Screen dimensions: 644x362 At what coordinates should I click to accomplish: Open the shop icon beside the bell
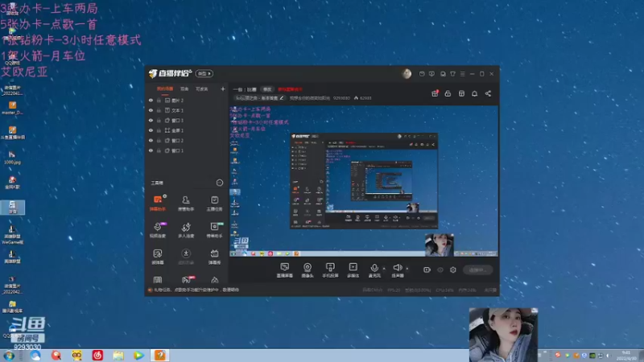click(461, 93)
